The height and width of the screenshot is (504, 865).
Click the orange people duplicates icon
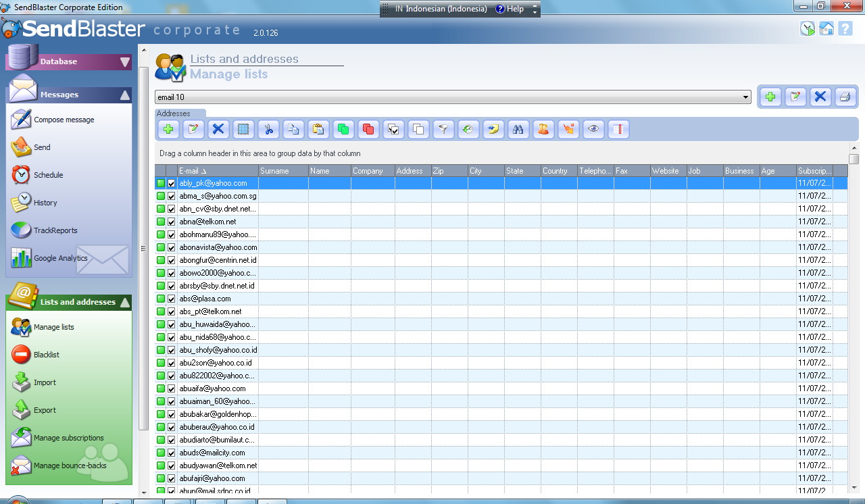543,129
